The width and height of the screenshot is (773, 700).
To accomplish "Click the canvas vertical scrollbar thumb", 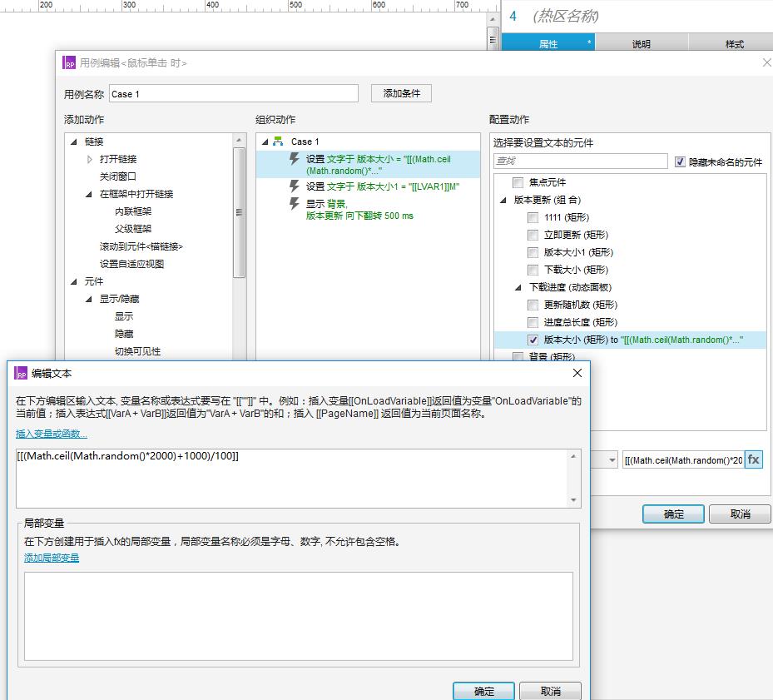I will coord(492,38).
